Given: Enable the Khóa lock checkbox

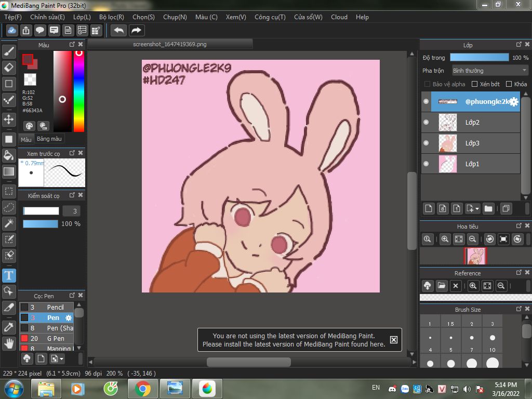Looking at the screenshot, I should pos(509,84).
